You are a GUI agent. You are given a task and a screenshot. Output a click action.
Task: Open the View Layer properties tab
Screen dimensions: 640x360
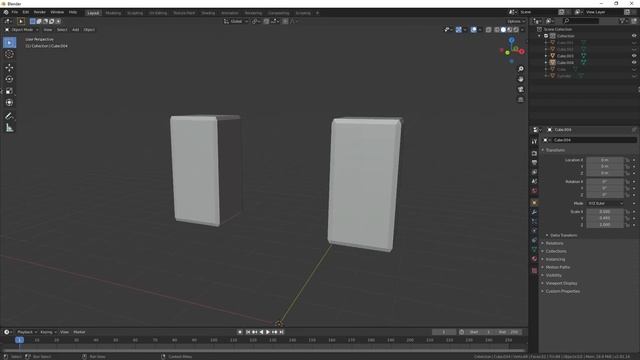point(534,172)
